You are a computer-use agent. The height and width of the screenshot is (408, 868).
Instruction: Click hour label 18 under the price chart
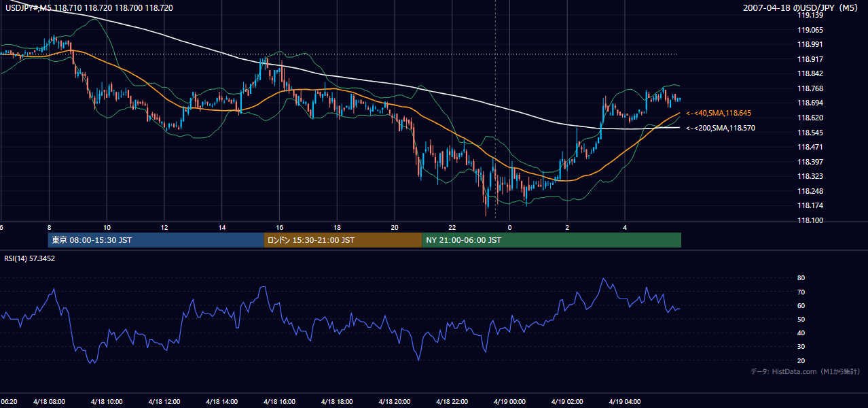337,227
